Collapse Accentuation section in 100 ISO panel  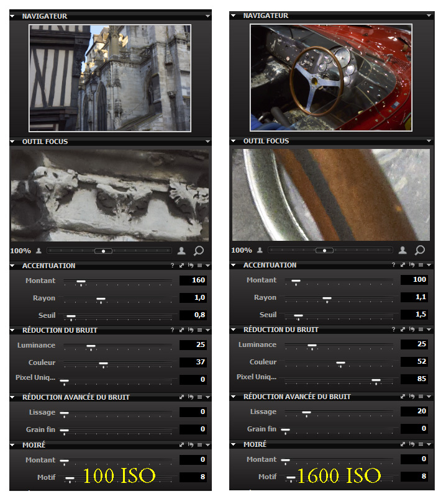12,266
